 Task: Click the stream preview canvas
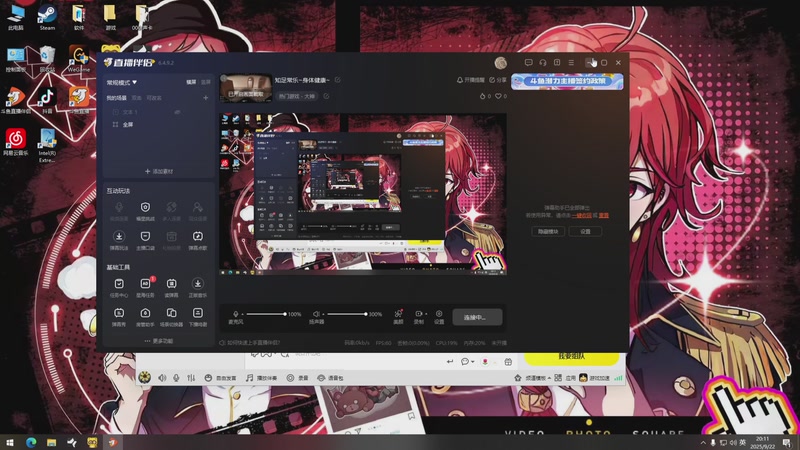pos(363,194)
